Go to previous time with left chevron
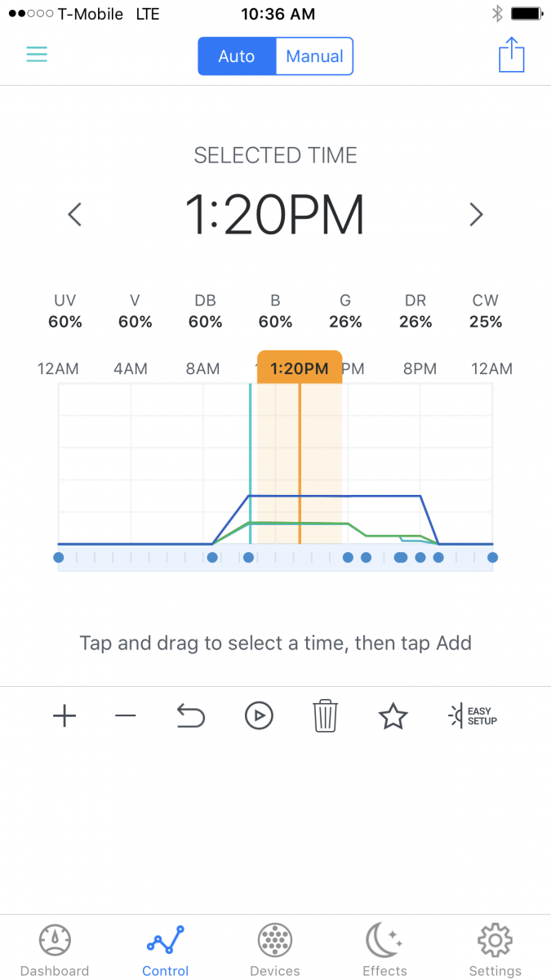This screenshot has width=551, height=980. [75, 215]
